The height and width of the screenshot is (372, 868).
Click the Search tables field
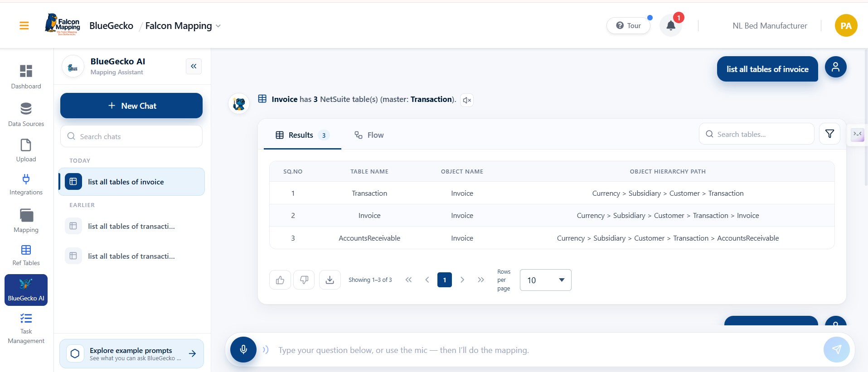(x=756, y=134)
